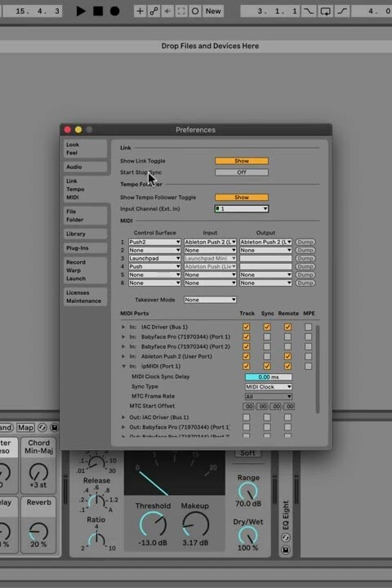Open the Takeover Mode dropdown
Image resolution: width=392 pixels, height=588 pixels.
coord(210,300)
